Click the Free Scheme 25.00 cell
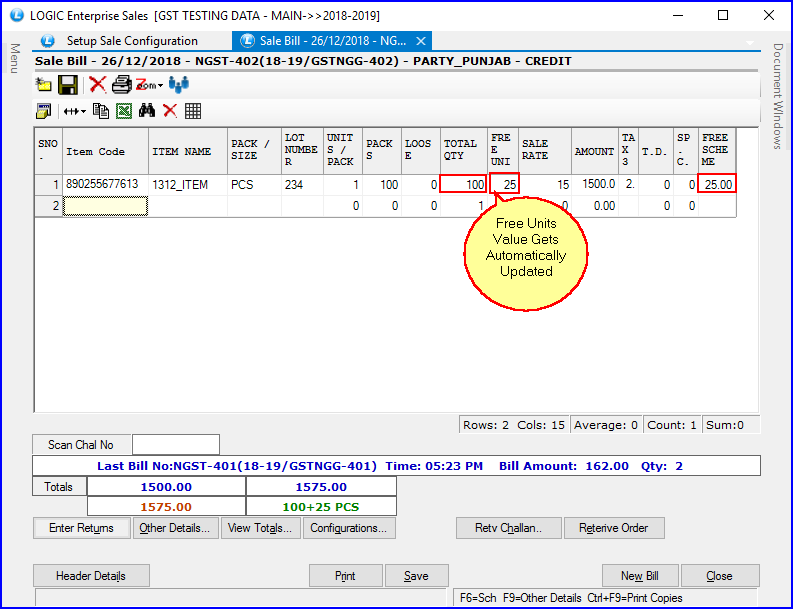This screenshot has width=793, height=609. (x=717, y=185)
